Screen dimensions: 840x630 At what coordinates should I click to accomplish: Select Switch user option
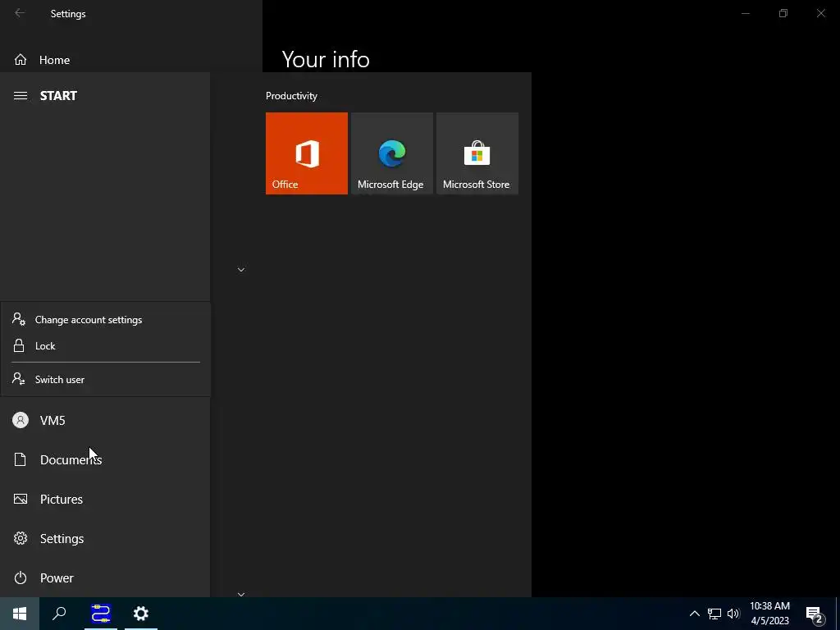point(106,379)
